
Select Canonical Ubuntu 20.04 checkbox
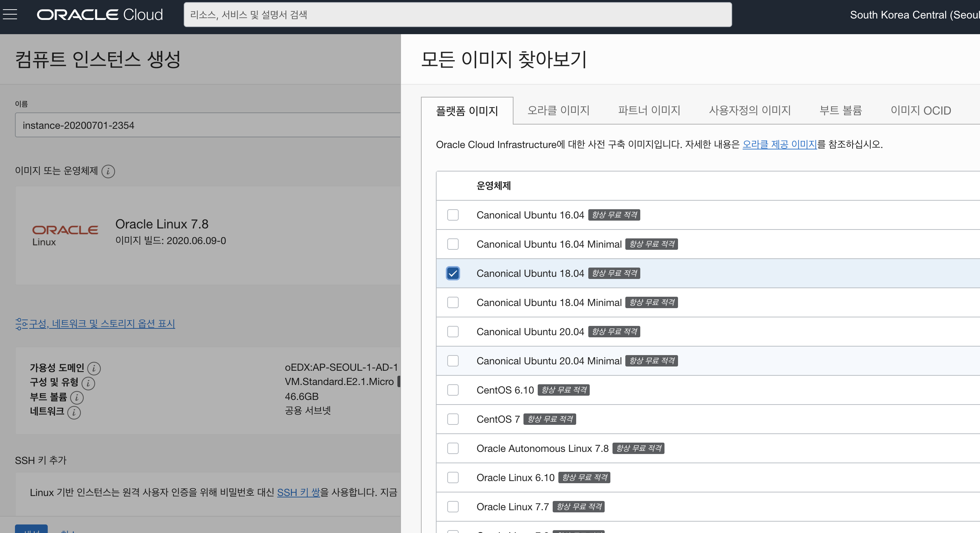click(453, 332)
